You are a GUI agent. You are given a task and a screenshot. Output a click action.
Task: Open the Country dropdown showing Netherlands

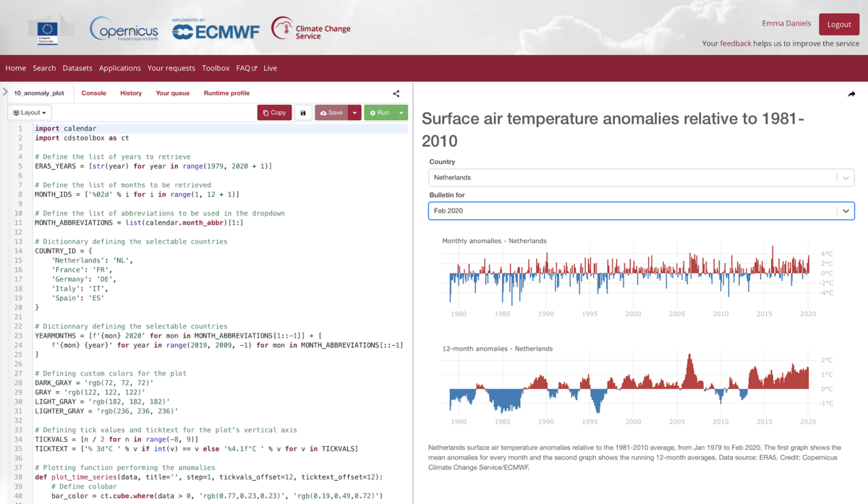point(642,177)
